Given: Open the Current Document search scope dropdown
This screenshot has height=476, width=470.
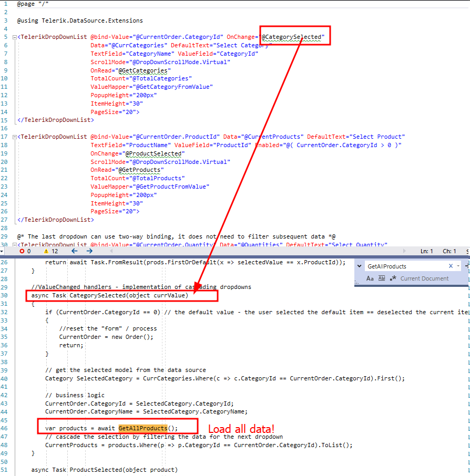Looking at the screenshot, I should [424, 277].
